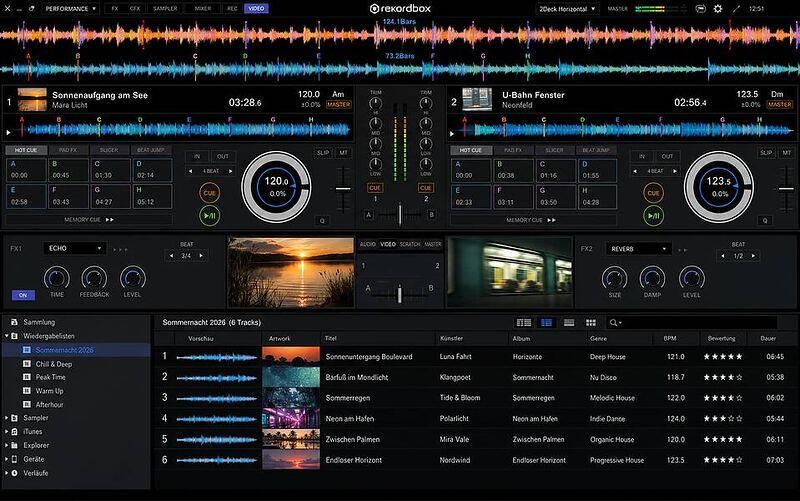Click REC button in top bar
800x501 pixels.
click(x=232, y=9)
